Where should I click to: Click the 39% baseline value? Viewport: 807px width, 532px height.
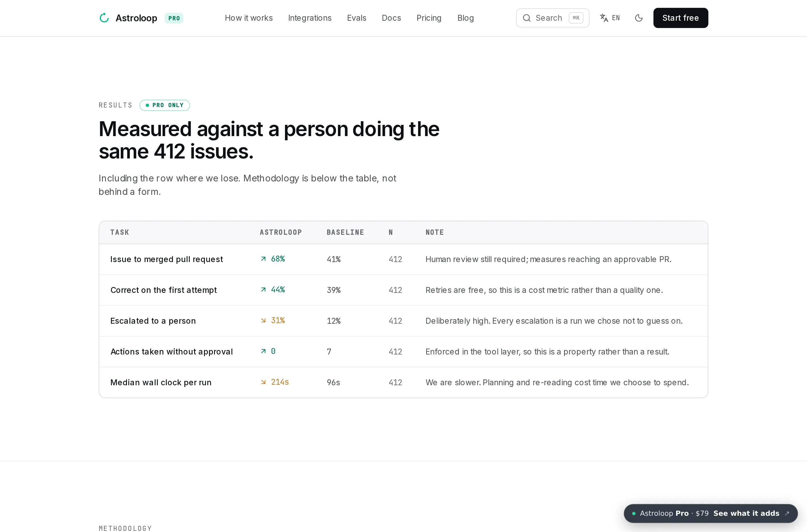click(x=333, y=290)
